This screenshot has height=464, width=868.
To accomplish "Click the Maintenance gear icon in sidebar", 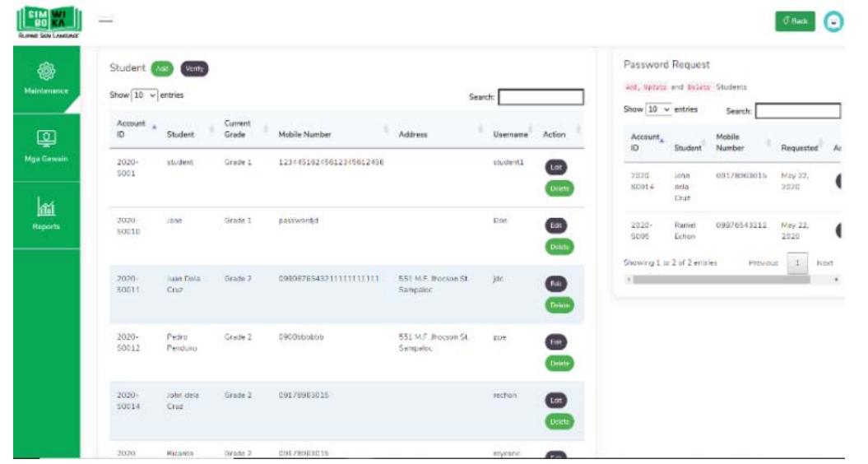I will [x=46, y=72].
